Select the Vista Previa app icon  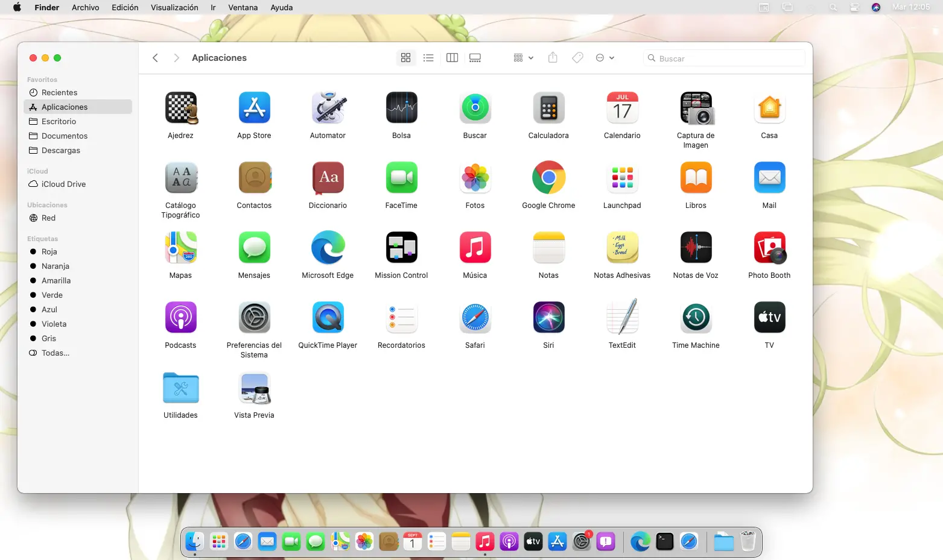pyautogui.click(x=254, y=388)
